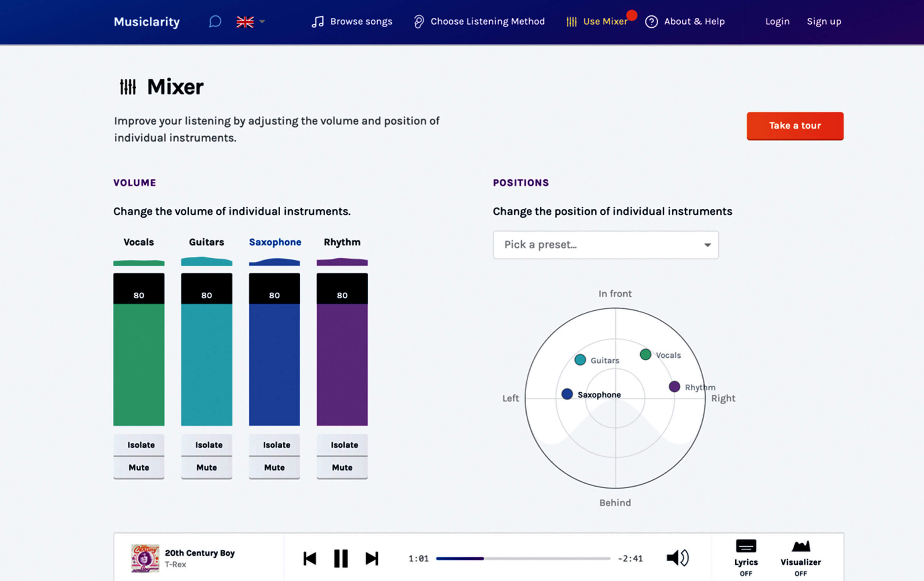Image resolution: width=924 pixels, height=581 pixels.
Task: Toggle Lyrics on
Action: 746,557
